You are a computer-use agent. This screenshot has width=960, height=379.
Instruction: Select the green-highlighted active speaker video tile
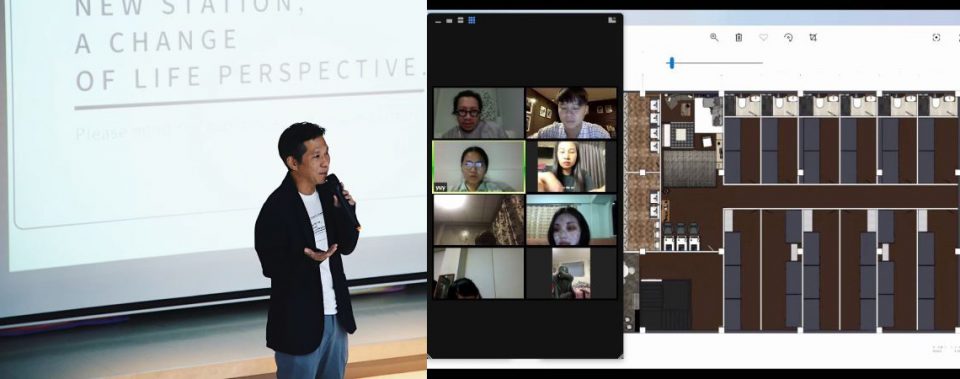pos(479,167)
